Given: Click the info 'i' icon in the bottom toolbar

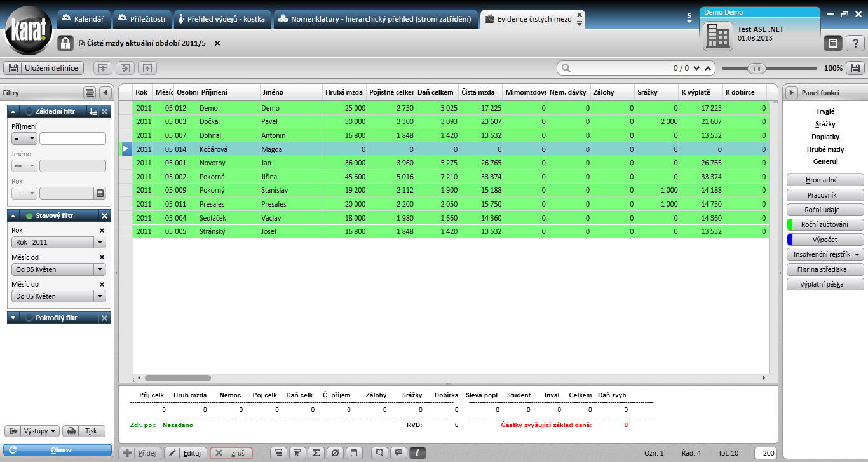Looking at the screenshot, I should (x=417, y=453).
